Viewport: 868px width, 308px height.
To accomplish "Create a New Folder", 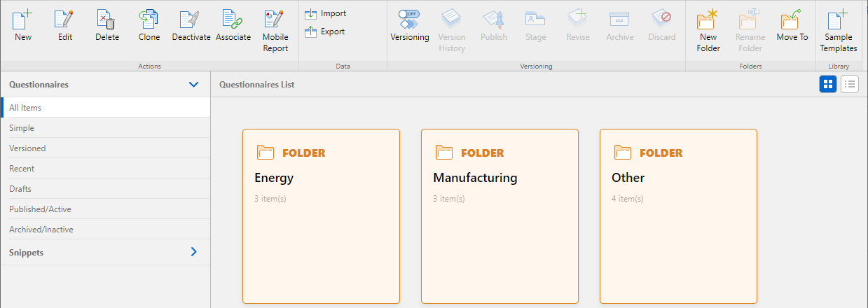I will [x=708, y=21].
